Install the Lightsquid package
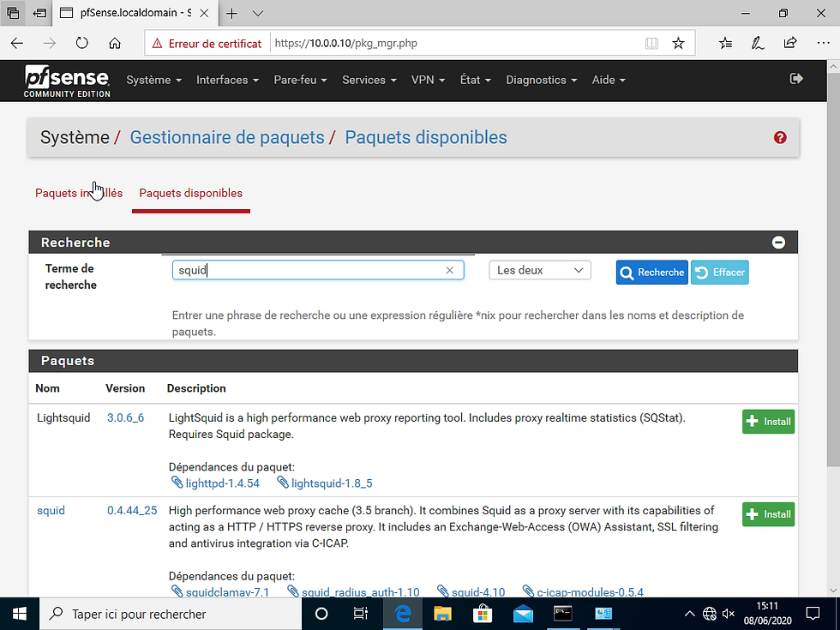Image resolution: width=840 pixels, height=630 pixels. (x=768, y=422)
